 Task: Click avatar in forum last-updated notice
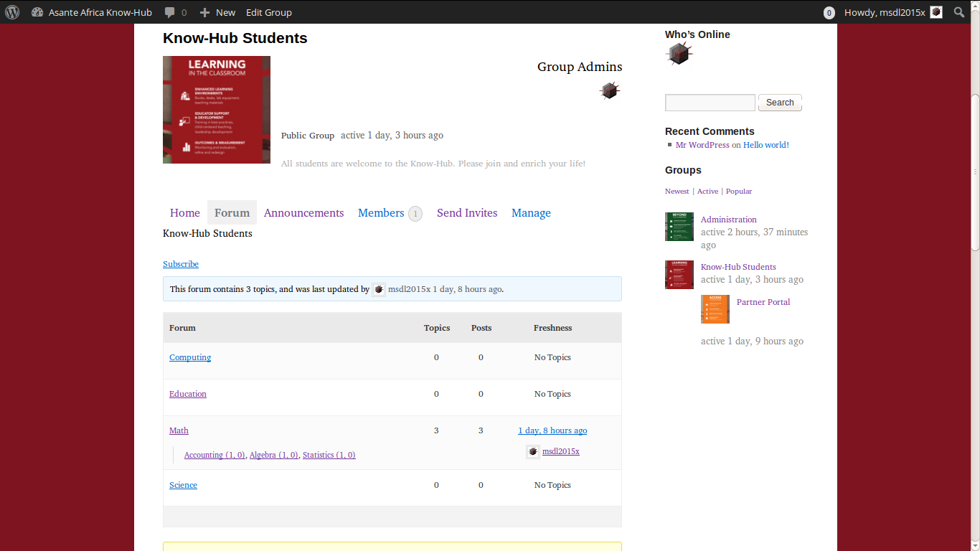click(379, 289)
